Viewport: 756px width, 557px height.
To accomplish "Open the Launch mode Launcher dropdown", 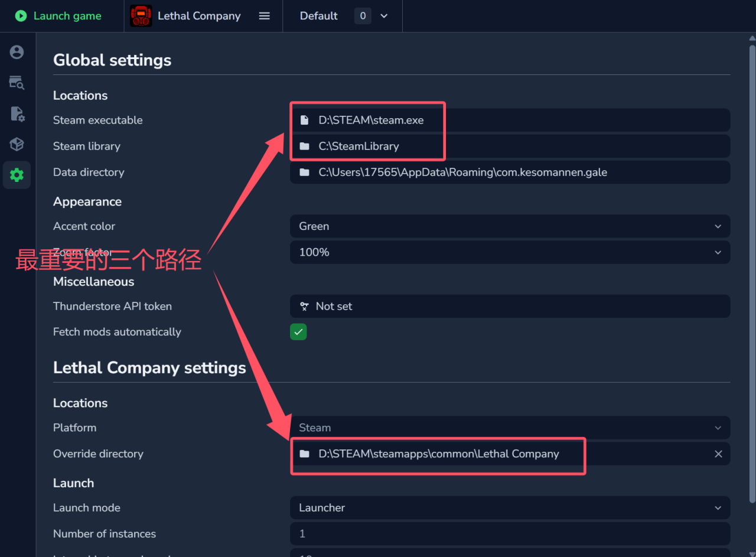I will coord(510,507).
